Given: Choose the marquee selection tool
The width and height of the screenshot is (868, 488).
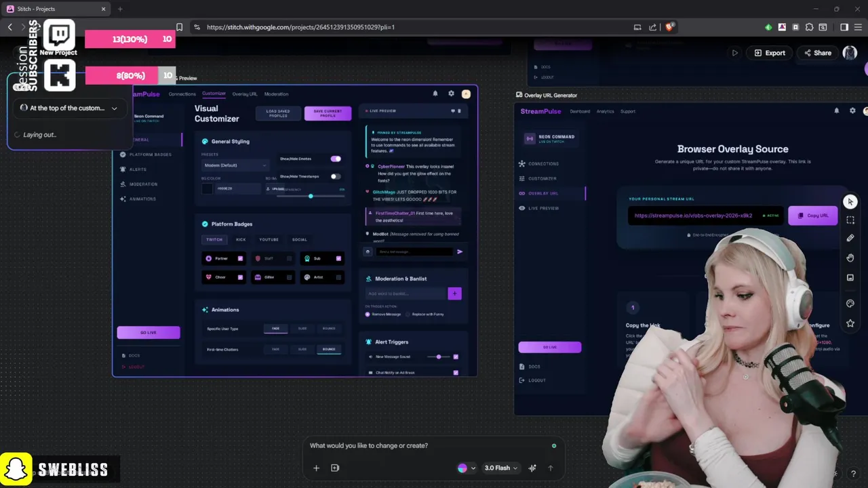Looking at the screenshot, I should [850, 220].
